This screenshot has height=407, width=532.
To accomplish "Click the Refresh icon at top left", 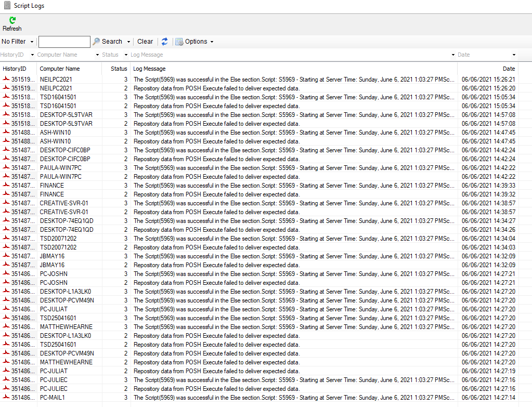I will (x=11, y=21).
